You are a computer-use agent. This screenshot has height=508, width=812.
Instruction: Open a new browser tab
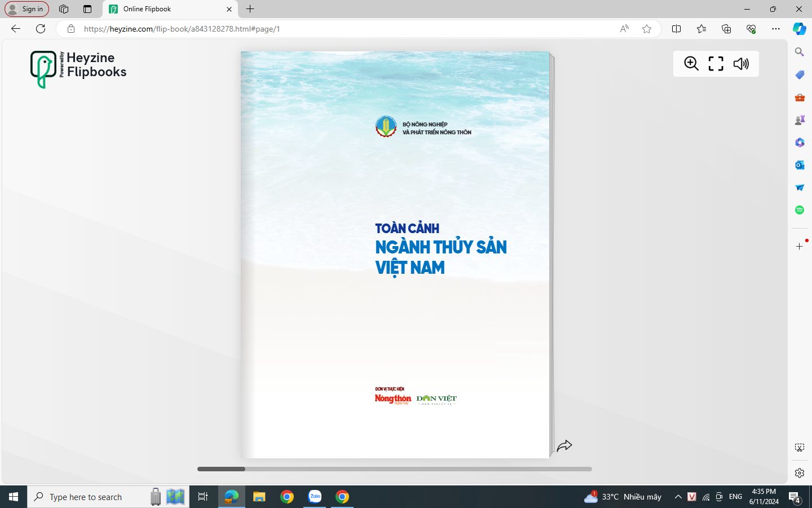pyautogui.click(x=250, y=9)
